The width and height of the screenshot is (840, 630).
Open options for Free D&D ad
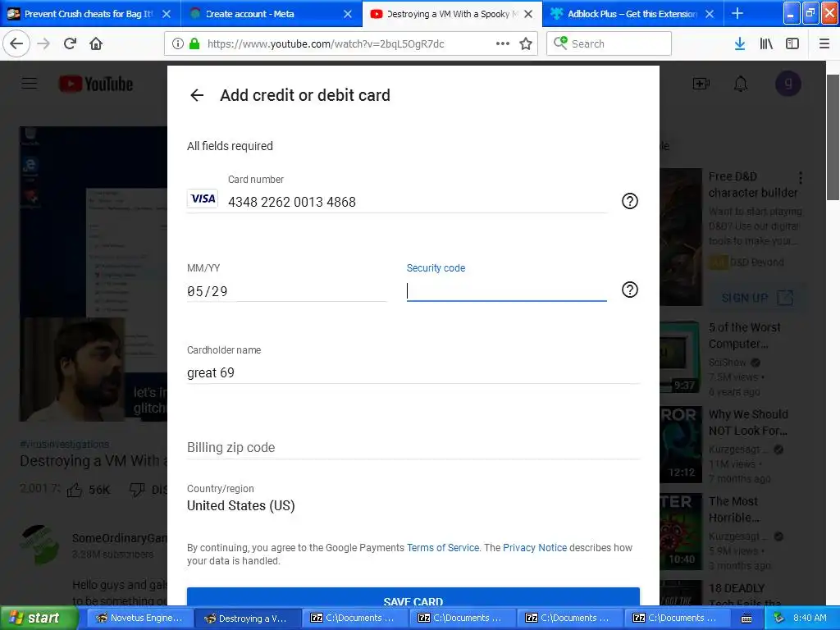(801, 177)
